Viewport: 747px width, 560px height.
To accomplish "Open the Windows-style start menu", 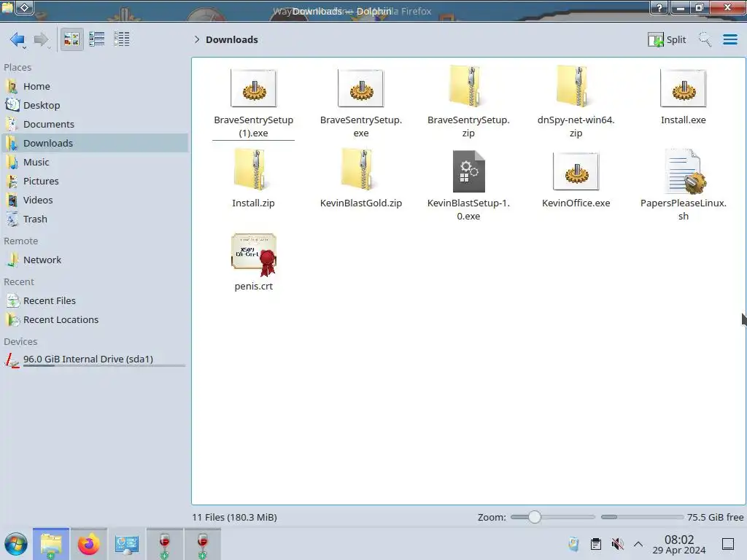I will (16, 544).
